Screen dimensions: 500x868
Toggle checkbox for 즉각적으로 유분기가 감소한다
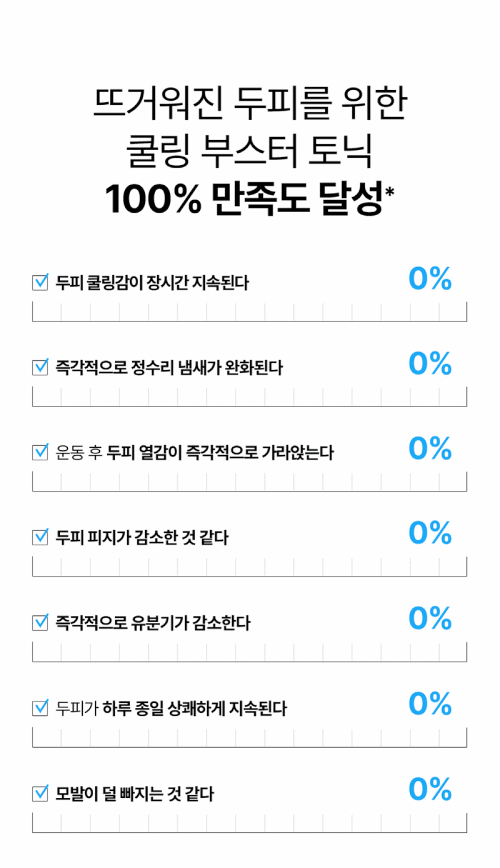pyautogui.click(x=40, y=623)
